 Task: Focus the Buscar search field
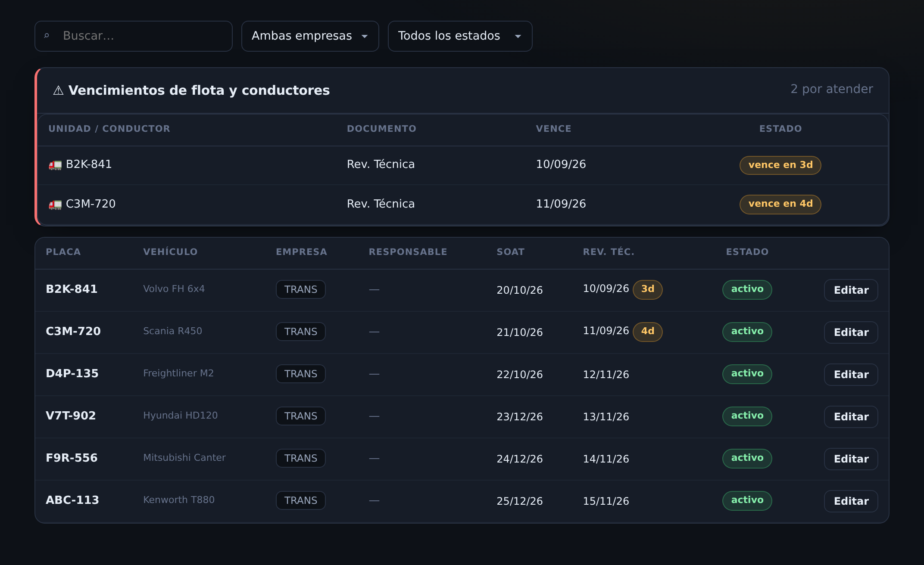(x=134, y=36)
